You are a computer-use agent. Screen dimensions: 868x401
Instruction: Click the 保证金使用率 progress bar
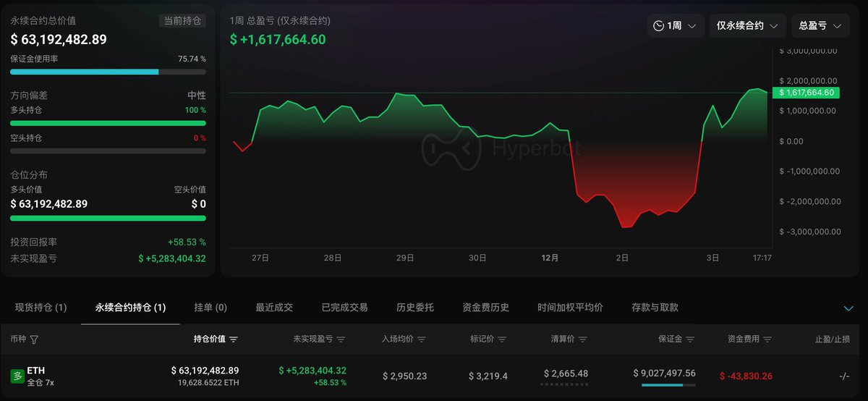[108, 72]
